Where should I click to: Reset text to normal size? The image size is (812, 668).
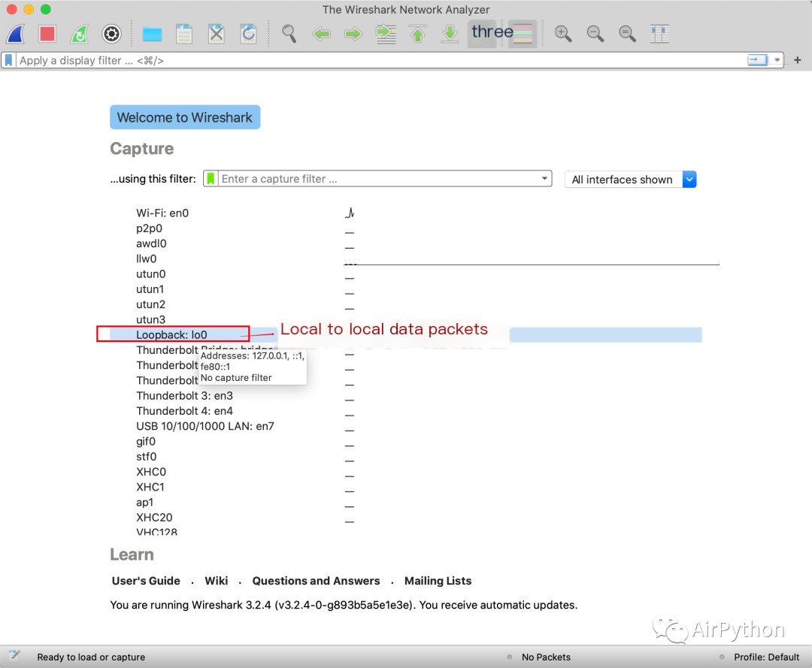coord(627,34)
